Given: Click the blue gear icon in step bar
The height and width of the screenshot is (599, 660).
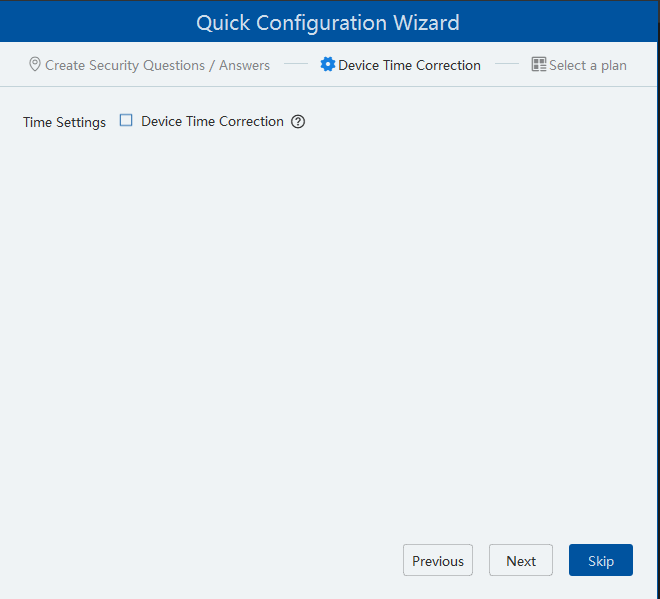Looking at the screenshot, I should [x=327, y=65].
